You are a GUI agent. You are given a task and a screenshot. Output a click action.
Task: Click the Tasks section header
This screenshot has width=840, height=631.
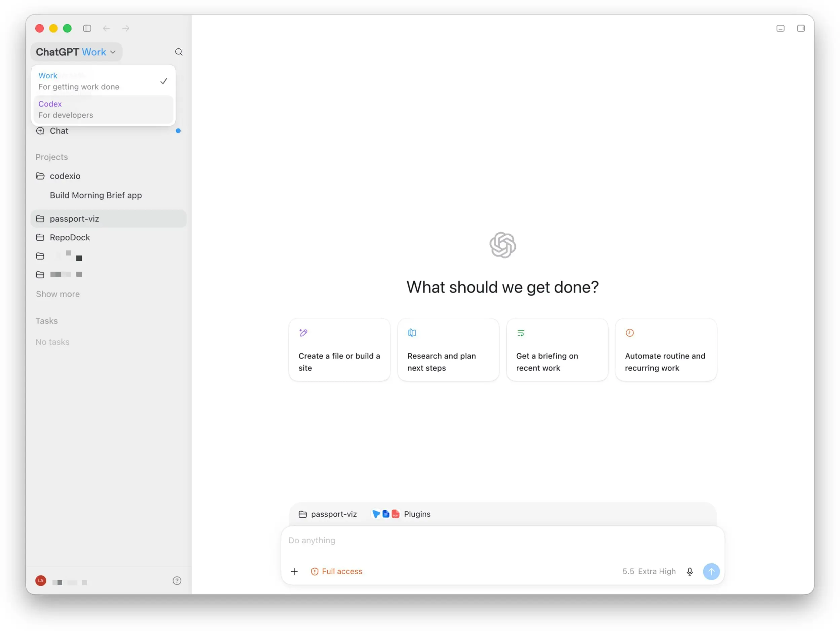pos(47,321)
